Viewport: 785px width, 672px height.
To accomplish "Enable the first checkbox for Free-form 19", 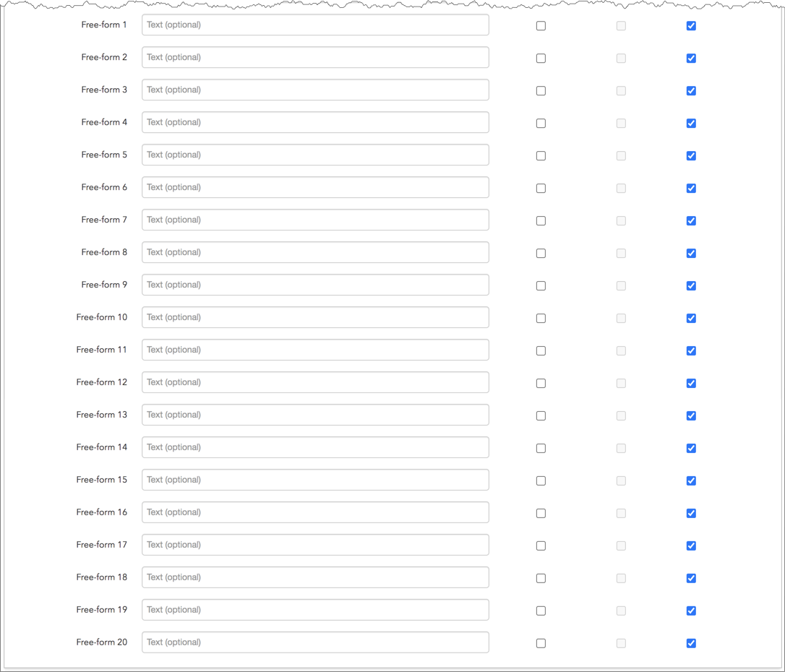I will click(x=541, y=611).
